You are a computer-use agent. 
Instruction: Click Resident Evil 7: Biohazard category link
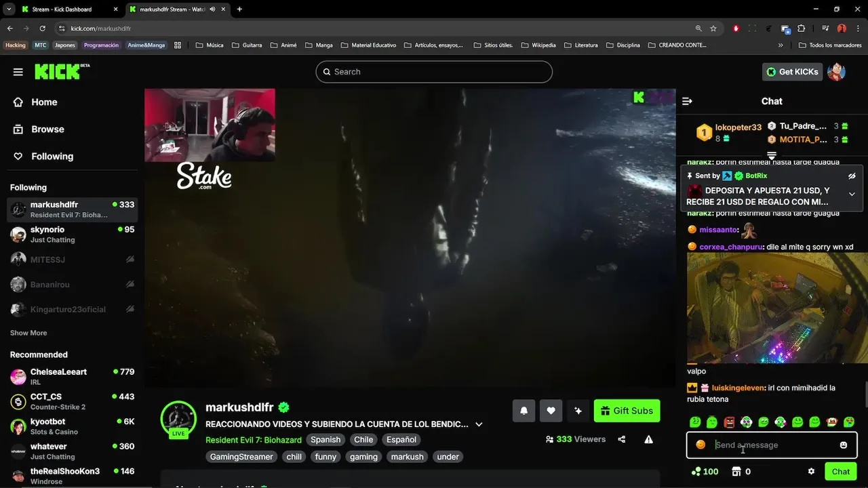click(254, 440)
